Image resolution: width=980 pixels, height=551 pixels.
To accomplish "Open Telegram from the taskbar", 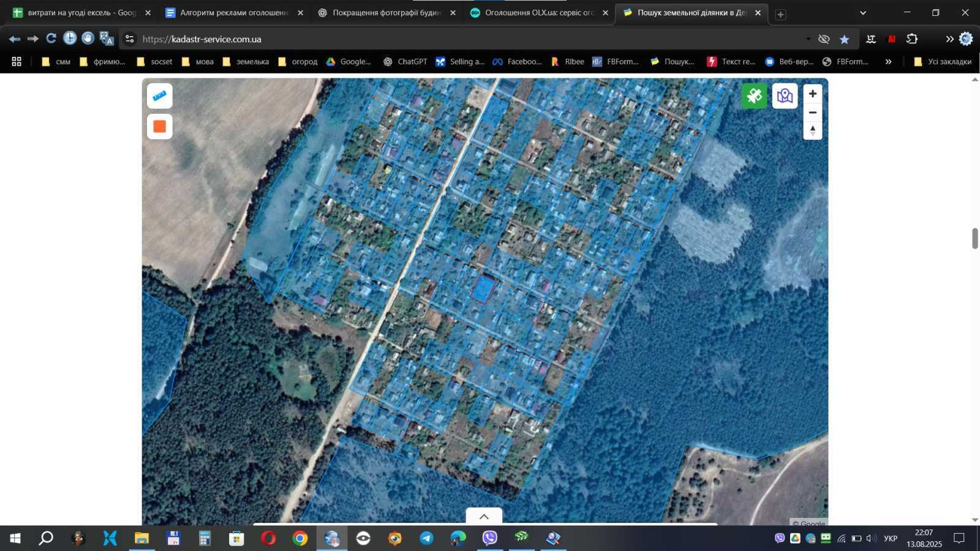I will coord(427,538).
